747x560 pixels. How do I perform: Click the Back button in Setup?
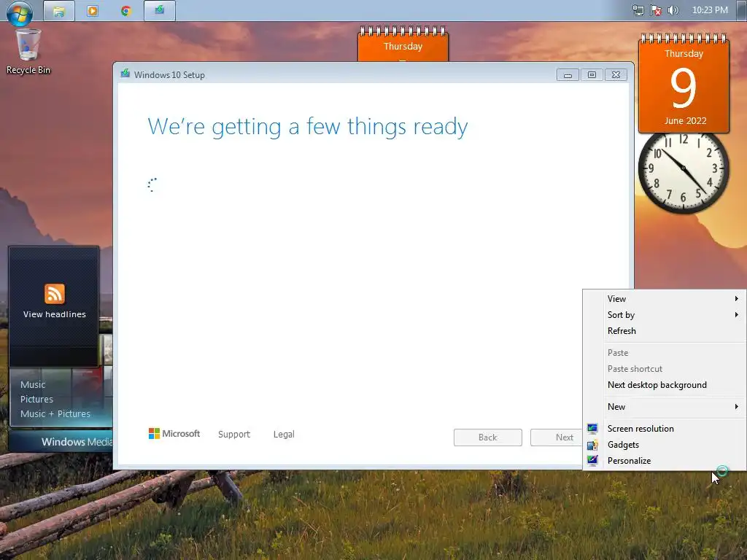(488, 437)
